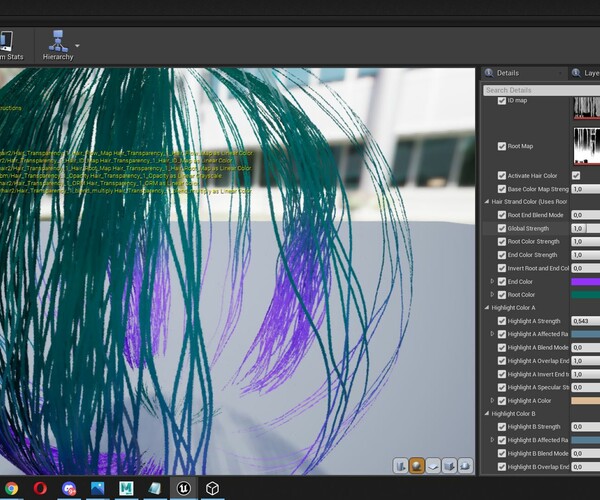600x500 pixels.
Task: Open the Hierarchy dropdown arrow
Action: tap(78, 46)
